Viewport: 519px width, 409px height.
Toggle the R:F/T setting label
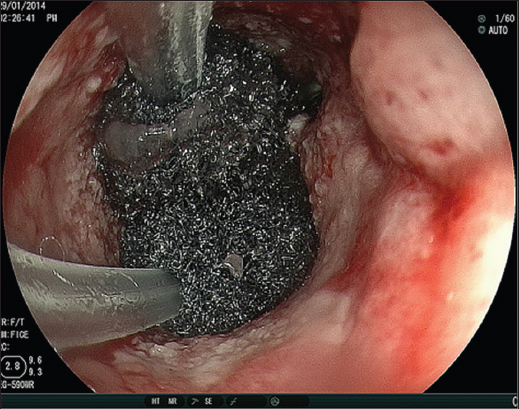click(x=13, y=322)
